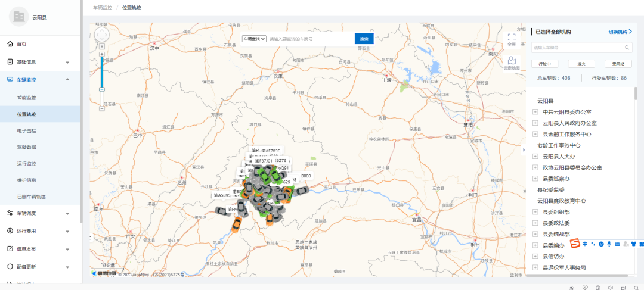Filter vehicles by 熄火 button

click(x=581, y=64)
